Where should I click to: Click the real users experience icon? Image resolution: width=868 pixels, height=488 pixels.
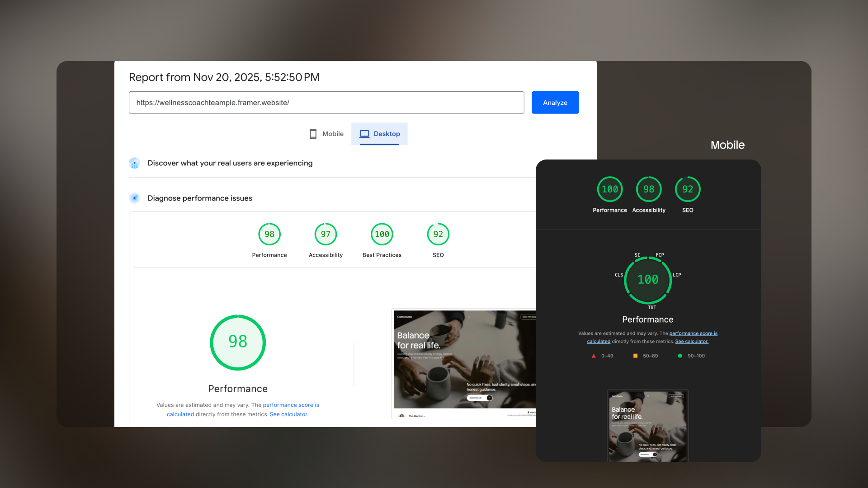pos(134,163)
